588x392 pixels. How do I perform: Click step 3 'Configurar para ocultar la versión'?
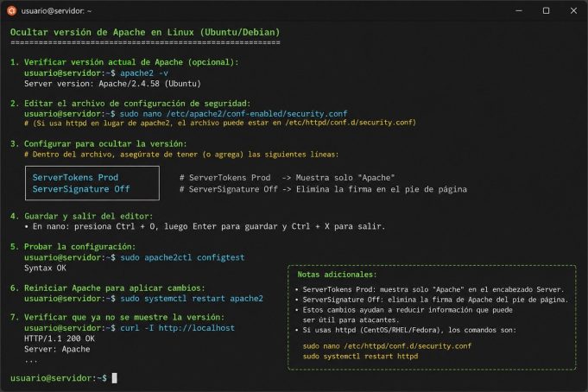click(x=98, y=143)
